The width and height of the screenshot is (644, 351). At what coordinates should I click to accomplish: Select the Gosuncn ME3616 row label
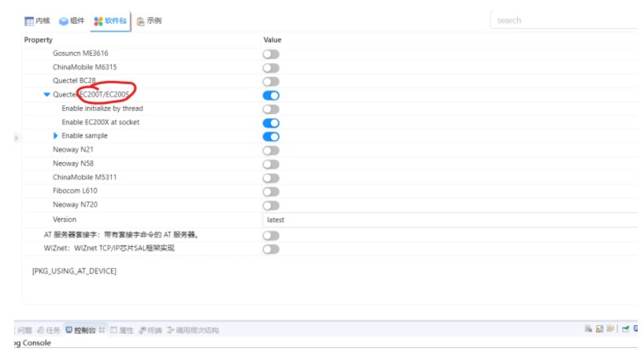coord(80,54)
